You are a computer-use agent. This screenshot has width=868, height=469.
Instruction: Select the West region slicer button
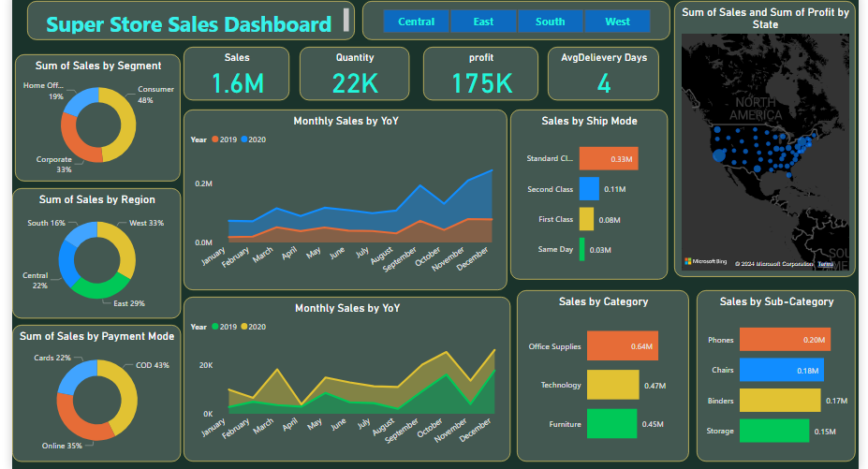point(617,22)
